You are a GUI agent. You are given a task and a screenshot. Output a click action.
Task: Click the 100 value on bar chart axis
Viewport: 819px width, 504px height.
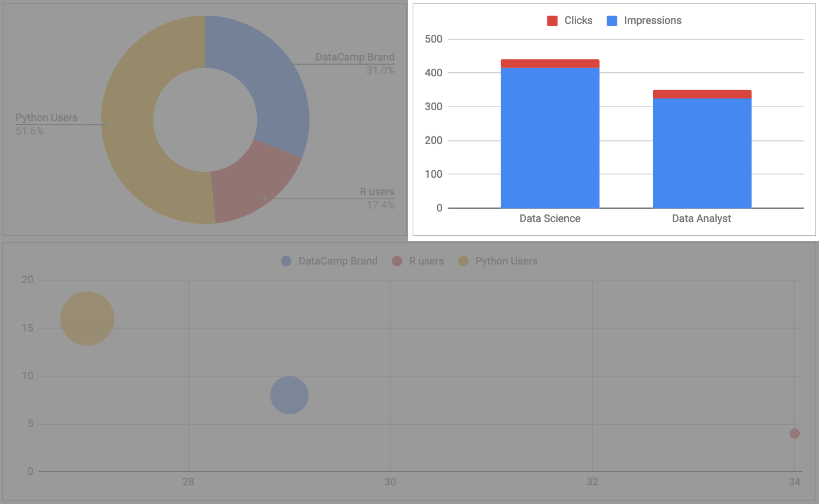point(434,174)
